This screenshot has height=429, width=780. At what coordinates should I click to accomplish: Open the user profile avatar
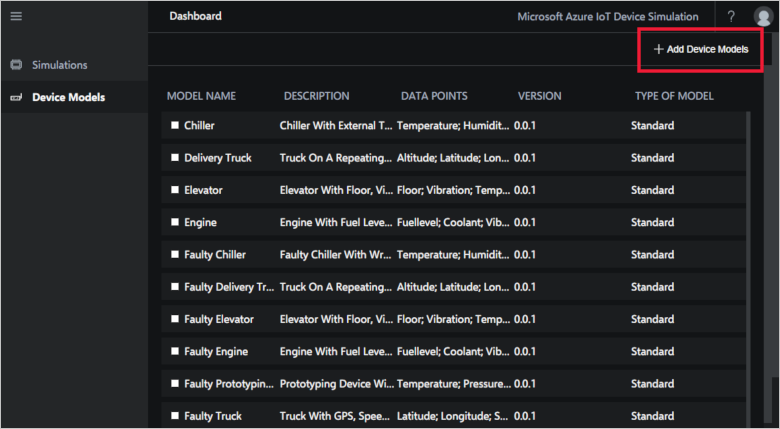tap(763, 16)
